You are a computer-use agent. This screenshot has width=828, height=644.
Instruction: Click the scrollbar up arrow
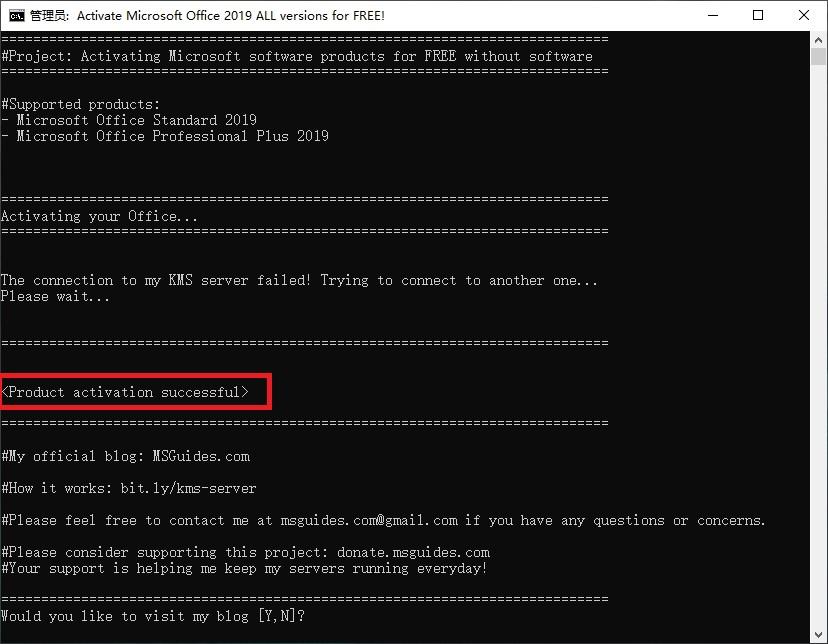tap(818, 39)
